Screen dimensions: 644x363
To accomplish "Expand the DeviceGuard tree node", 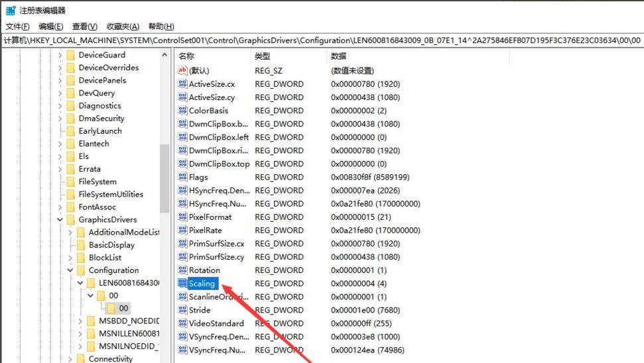I will coord(60,55).
